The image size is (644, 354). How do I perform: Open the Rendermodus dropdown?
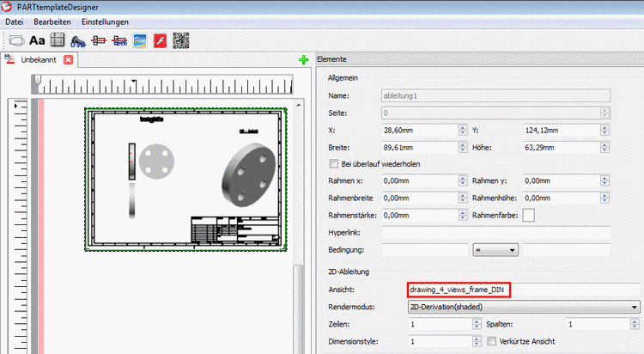pos(524,307)
